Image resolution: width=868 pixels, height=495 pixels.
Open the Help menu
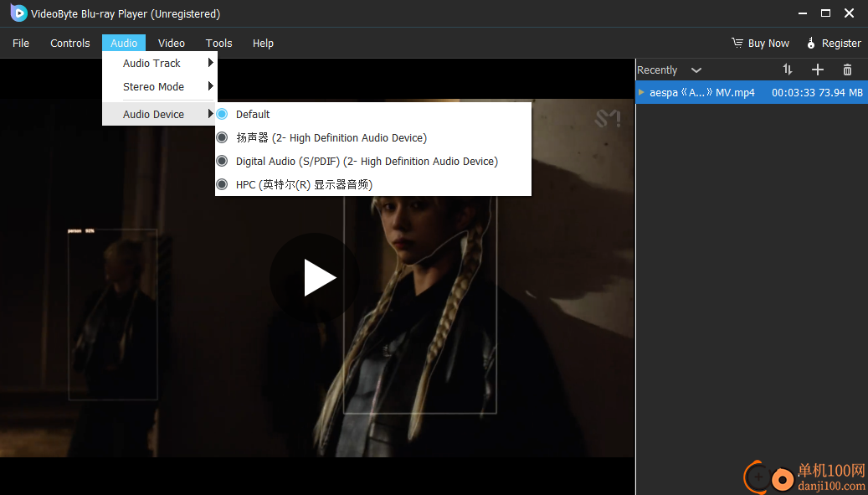(x=263, y=44)
